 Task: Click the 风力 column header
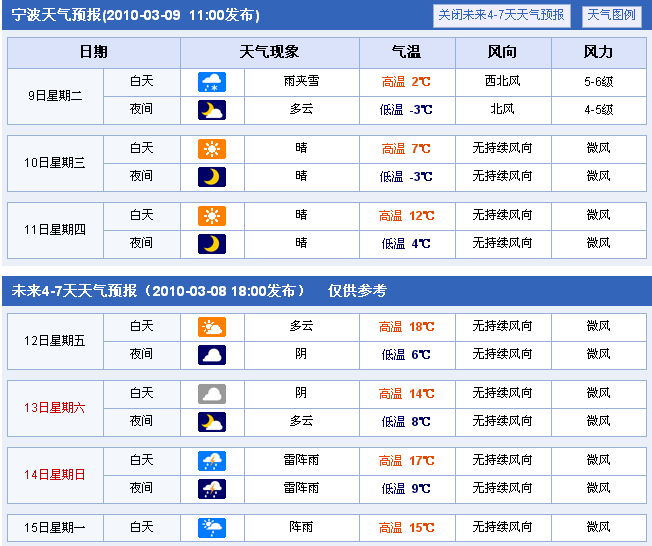[x=599, y=52]
